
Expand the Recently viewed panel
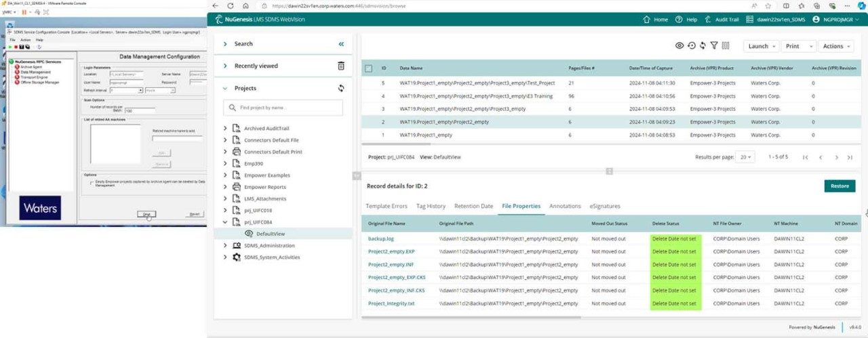pyautogui.click(x=224, y=66)
